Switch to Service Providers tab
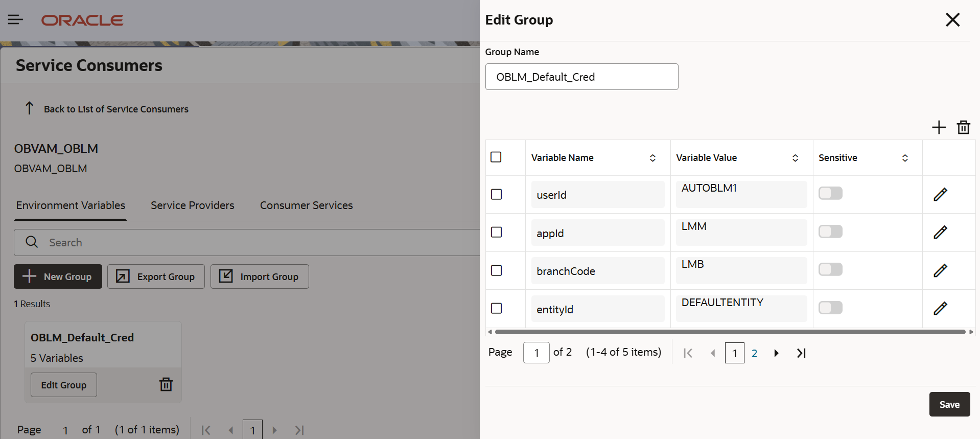980x439 pixels. click(193, 205)
